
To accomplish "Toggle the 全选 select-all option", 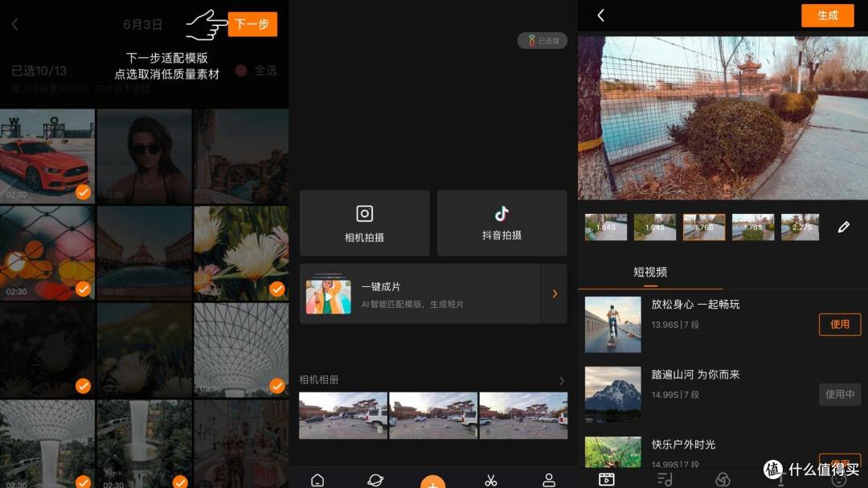I will coord(256,71).
